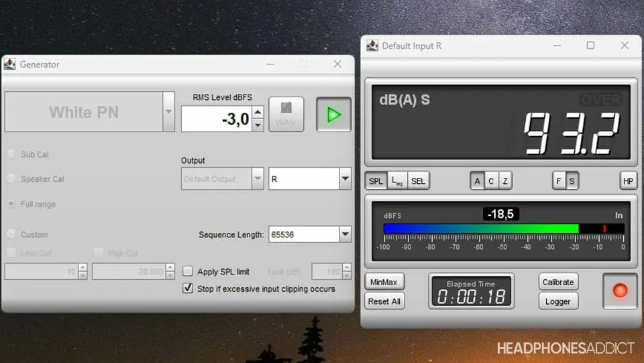
Task: Open the White PN signal type dropdown
Action: [168, 111]
